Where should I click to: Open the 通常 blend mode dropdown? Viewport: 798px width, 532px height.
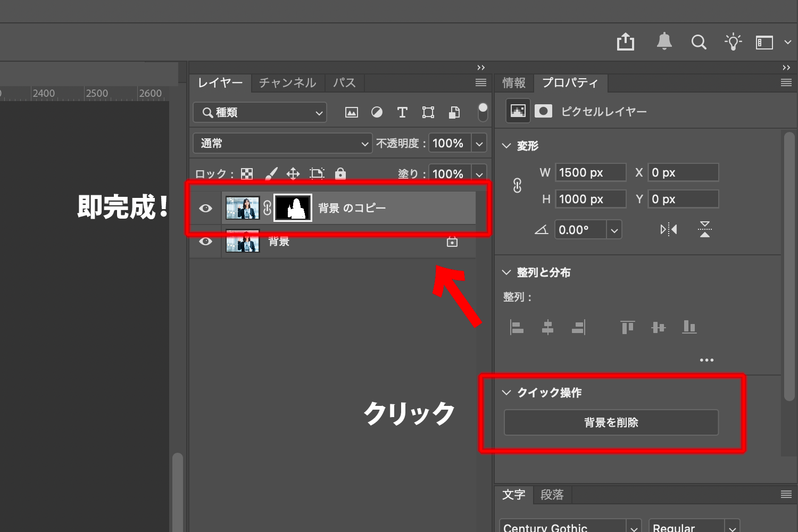click(x=282, y=143)
